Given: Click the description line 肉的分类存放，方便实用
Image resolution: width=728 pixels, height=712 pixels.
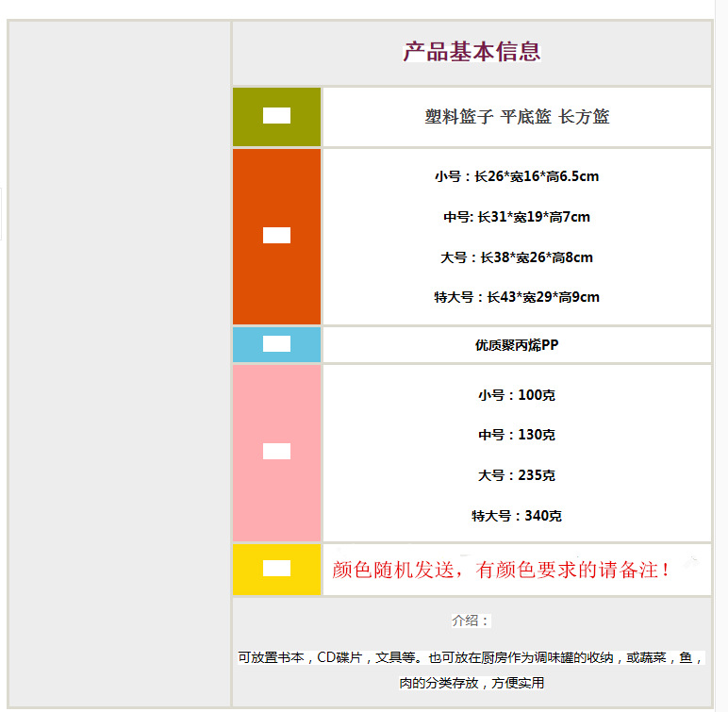Looking at the screenshot, I should [472, 683].
